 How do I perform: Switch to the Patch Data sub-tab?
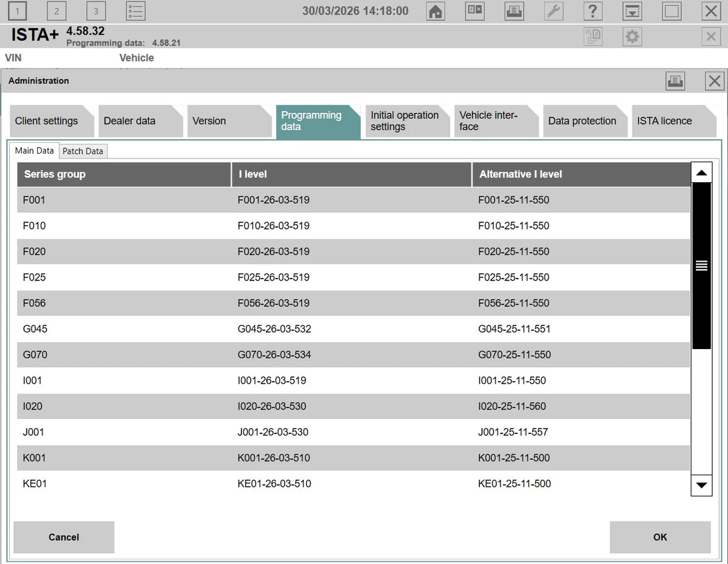point(83,151)
